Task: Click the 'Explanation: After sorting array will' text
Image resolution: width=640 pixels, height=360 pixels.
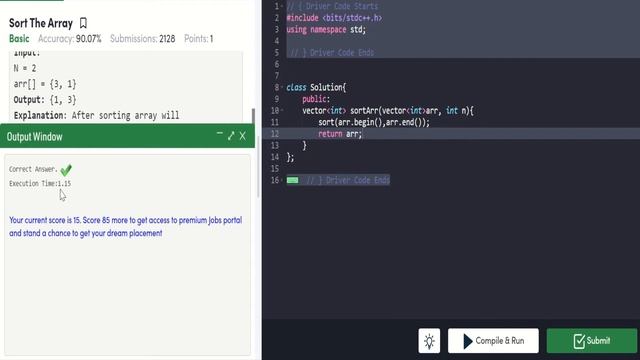Action: point(96,116)
